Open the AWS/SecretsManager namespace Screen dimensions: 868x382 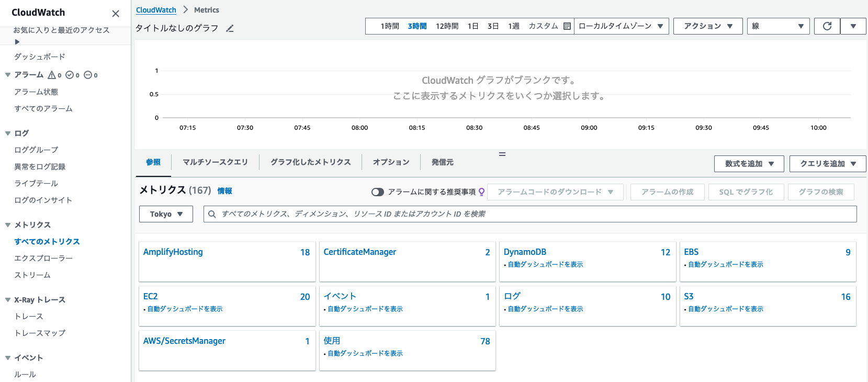tap(184, 341)
